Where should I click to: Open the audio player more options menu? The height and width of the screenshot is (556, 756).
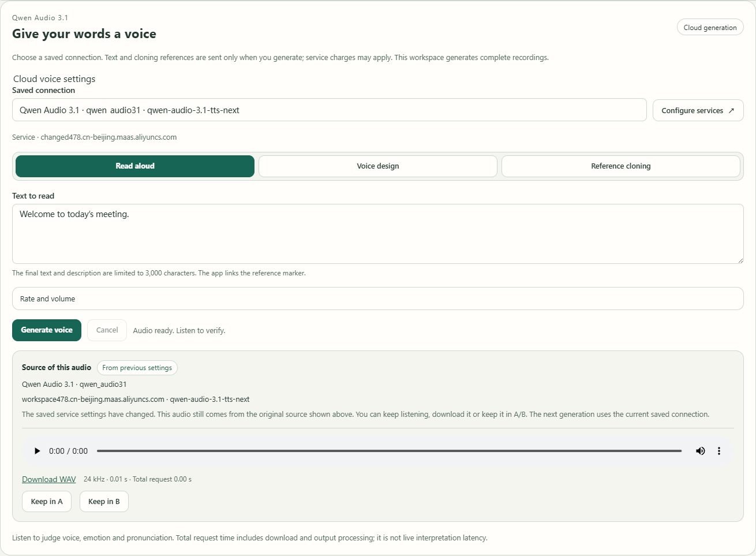[719, 451]
